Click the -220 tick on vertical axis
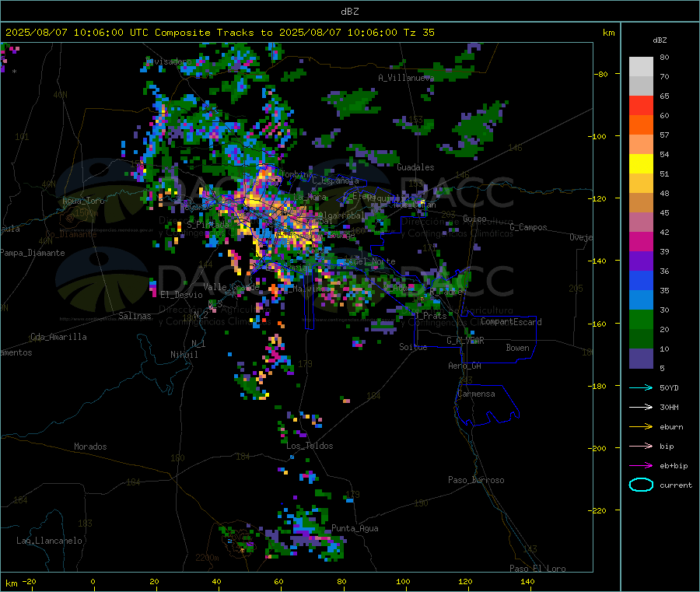 pyautogui.click(x=599, y=510)
